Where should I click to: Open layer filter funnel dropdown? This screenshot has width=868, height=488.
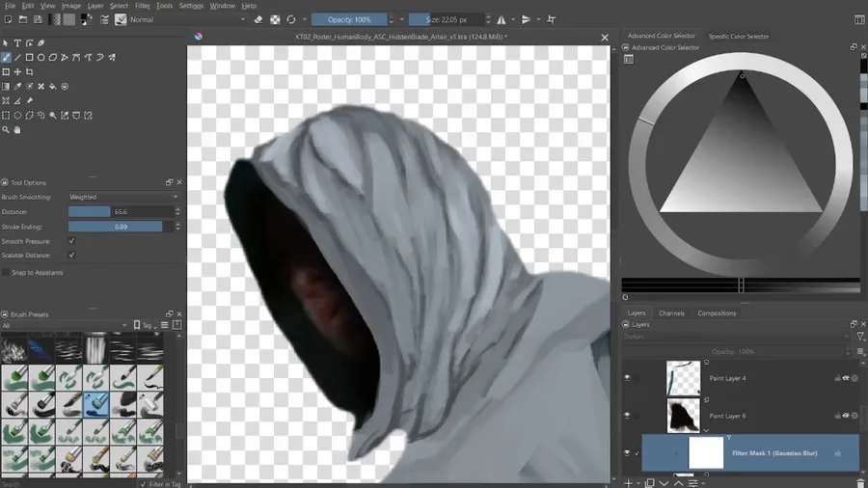click(861, 337)
